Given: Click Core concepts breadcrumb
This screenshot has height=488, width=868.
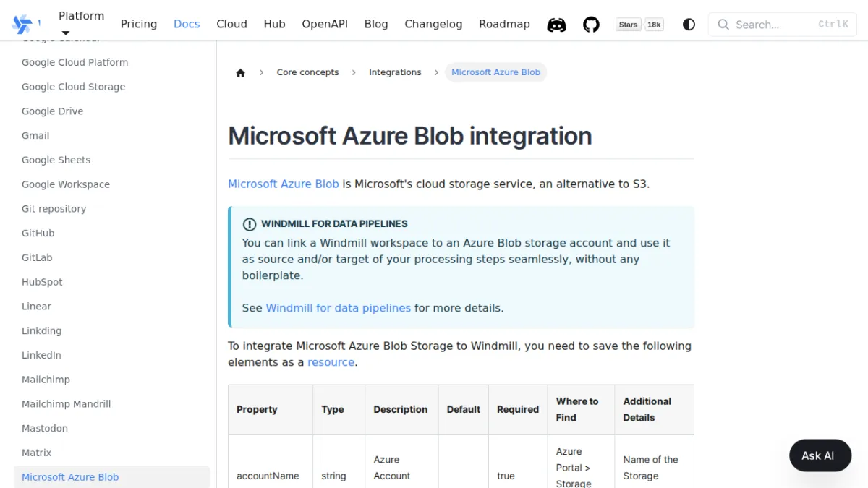Looking at the screenshot, I should 307,72.
